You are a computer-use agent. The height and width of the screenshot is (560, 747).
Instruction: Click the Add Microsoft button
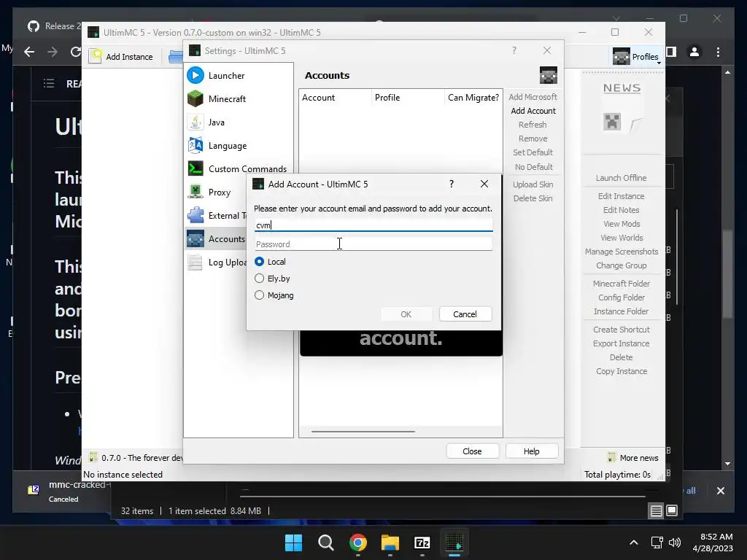pos(533,97)
